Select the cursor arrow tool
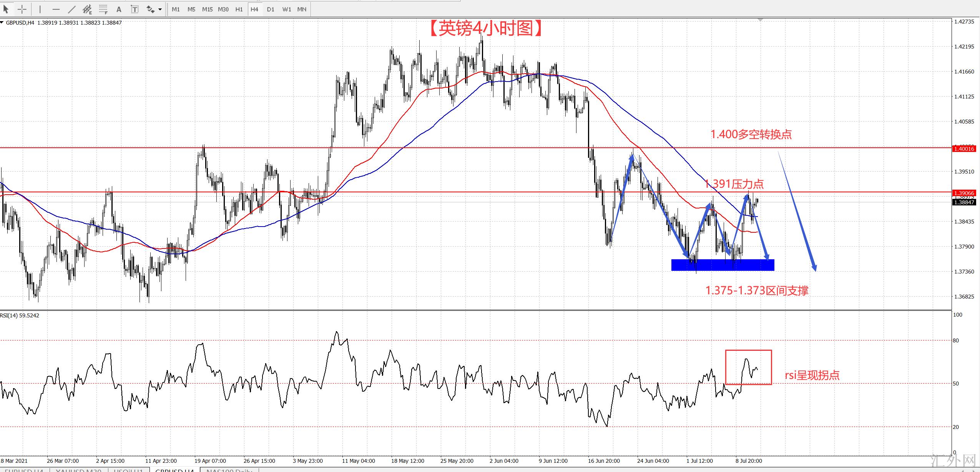 click(x=6, y=9)
